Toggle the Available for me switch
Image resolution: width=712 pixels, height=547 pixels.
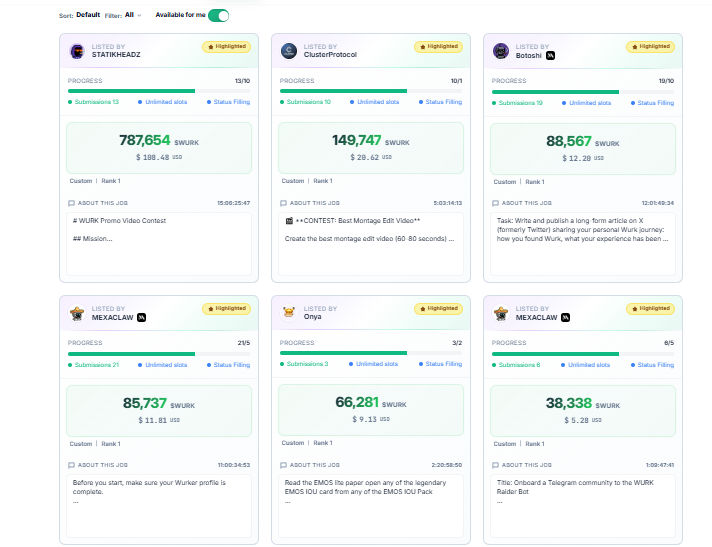pos(218,15)
